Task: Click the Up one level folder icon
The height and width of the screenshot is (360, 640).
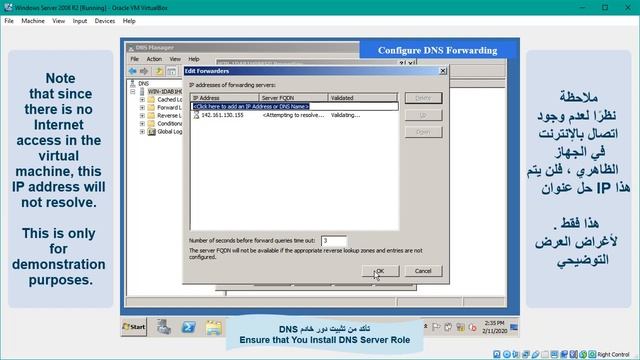Action: [x=159, y=71]
